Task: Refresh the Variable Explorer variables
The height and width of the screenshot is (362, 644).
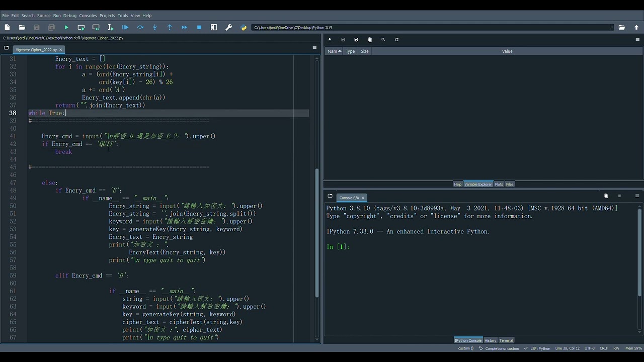Action: (396, 40)
